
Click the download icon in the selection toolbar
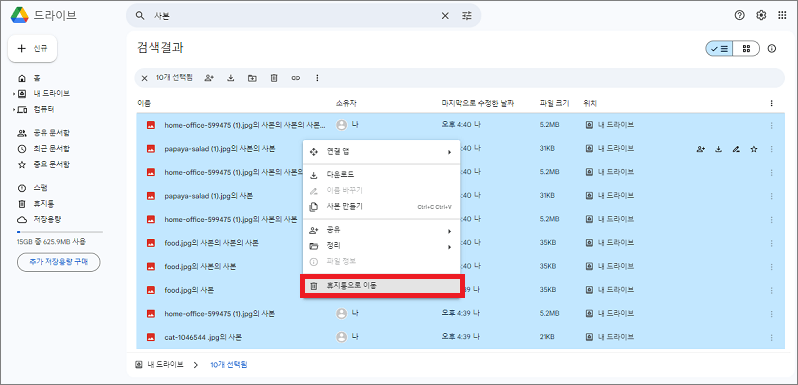(x=231, y=78)
